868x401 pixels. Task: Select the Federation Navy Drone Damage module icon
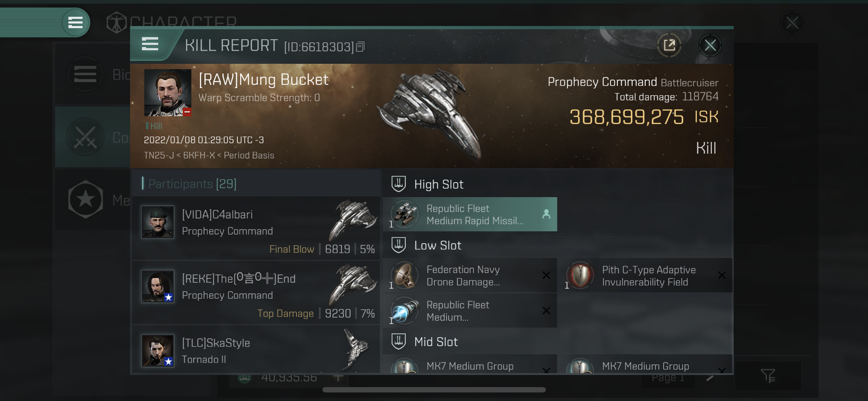tap(404, 275)
